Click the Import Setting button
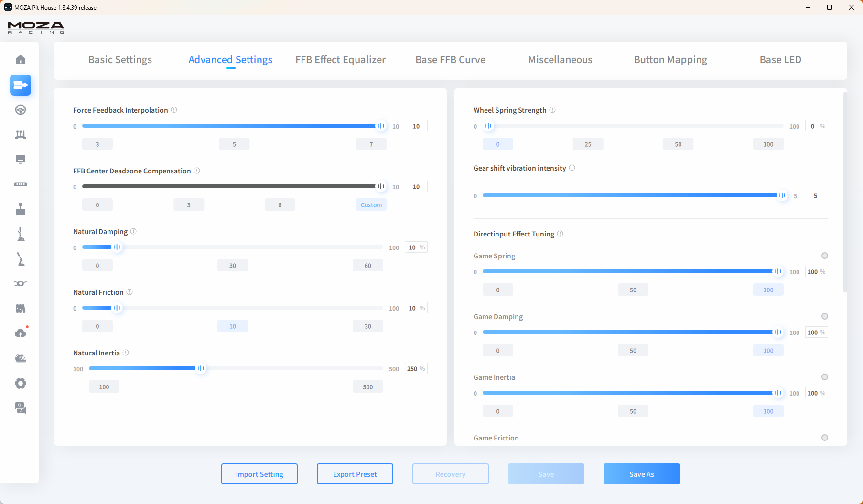 click(x=259, y=474)
